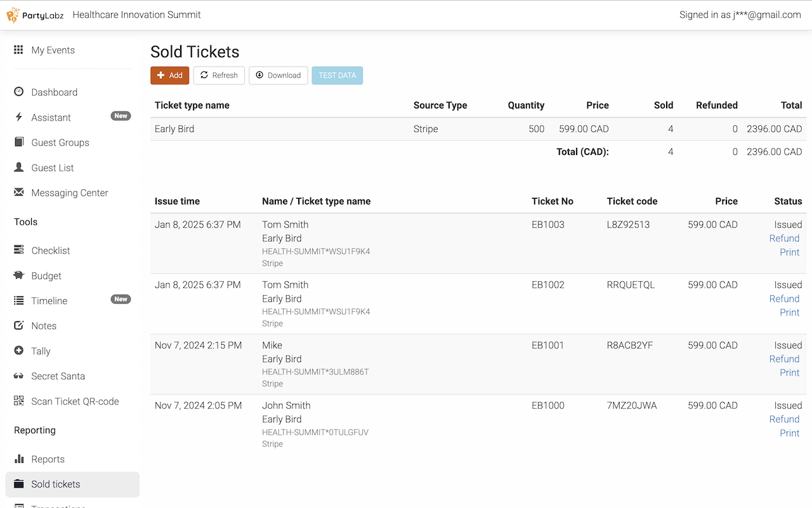812x508 pixels.
Task: Open the Dashboard clock icon
Action: coord(19,92)
